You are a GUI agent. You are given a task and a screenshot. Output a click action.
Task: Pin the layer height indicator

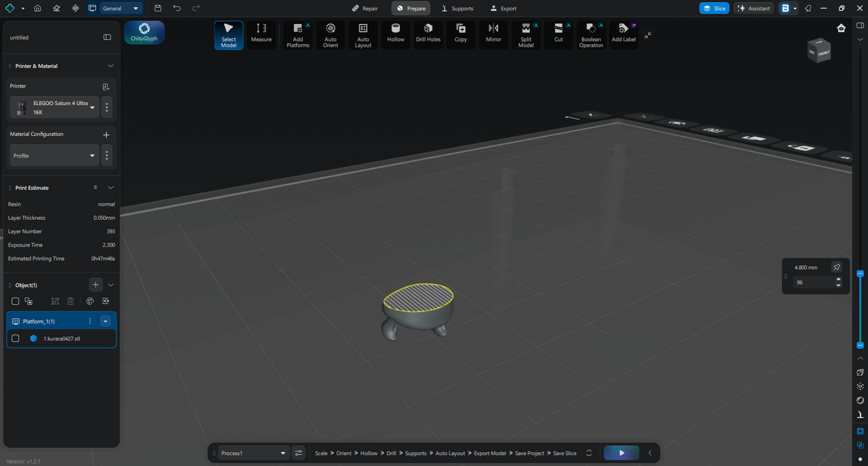point(836,267)
